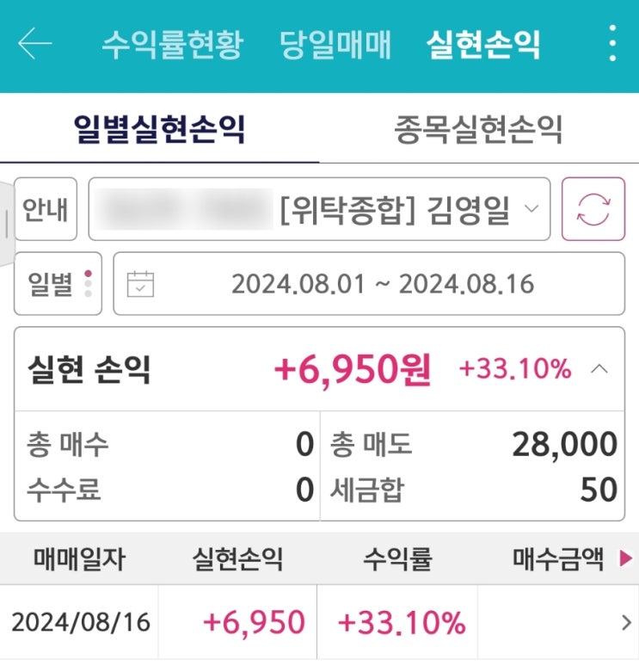Viewport: 639px width, 672px height.
Task: Pull the side drawer handle on left edge
Action: tap(7, 225)
